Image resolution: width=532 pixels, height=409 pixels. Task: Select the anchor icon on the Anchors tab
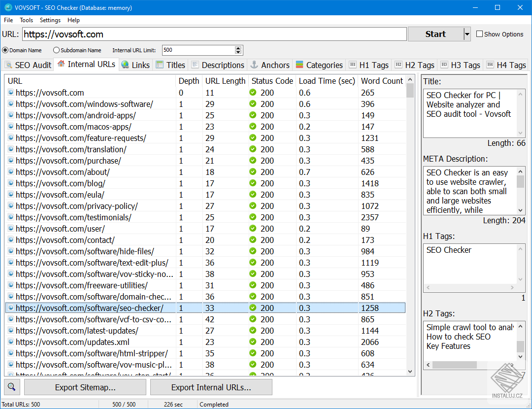click(x=255, y=65)
